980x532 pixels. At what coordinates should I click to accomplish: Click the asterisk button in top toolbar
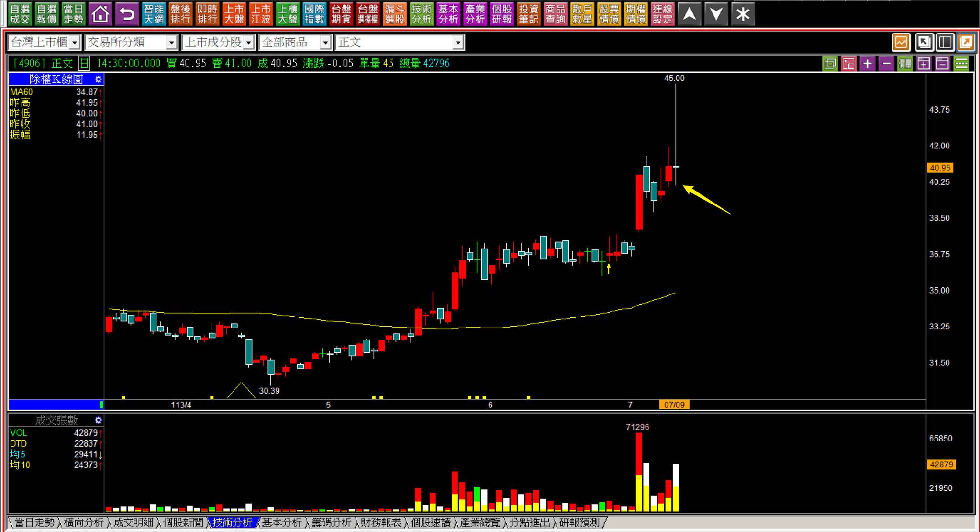743,14
